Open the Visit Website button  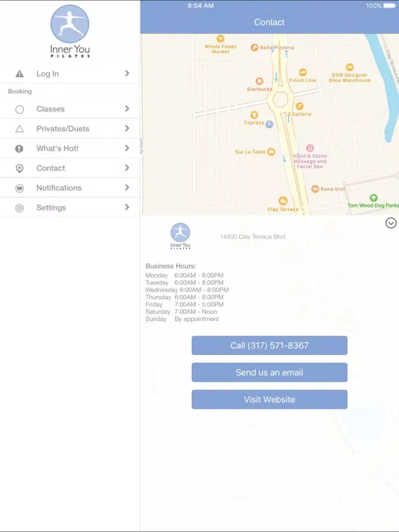(x=269, y=399)
